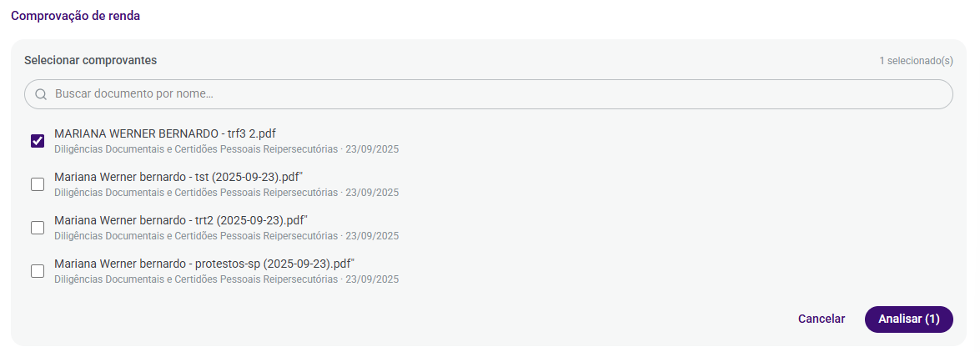
Task: Click the checkmark inside the purple checked box
Action: 38,141
